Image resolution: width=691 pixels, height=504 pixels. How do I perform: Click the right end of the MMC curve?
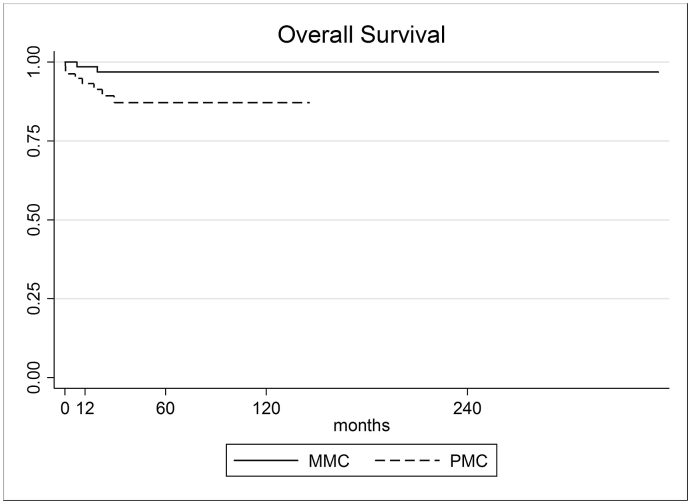658,72
